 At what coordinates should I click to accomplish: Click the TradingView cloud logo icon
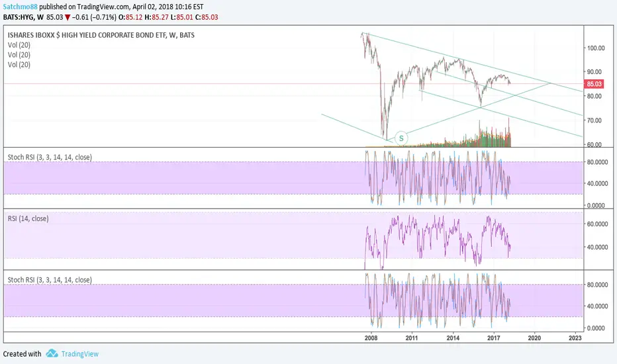click(52, 353)
